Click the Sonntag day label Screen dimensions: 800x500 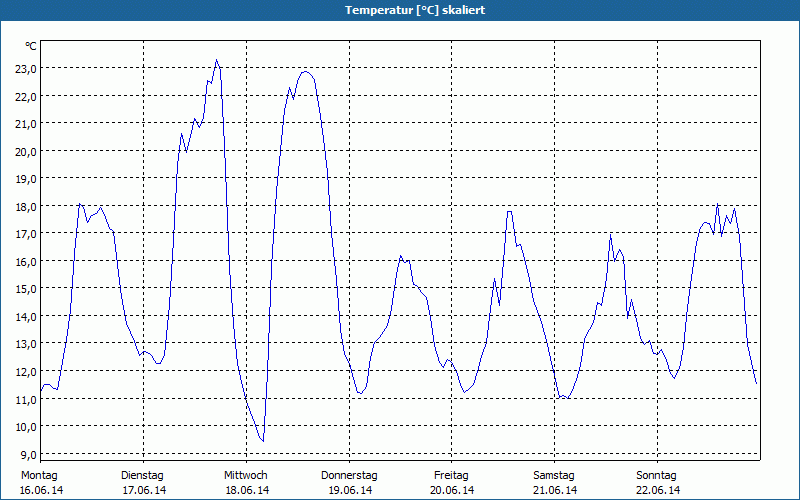click(x=657, y=476)
